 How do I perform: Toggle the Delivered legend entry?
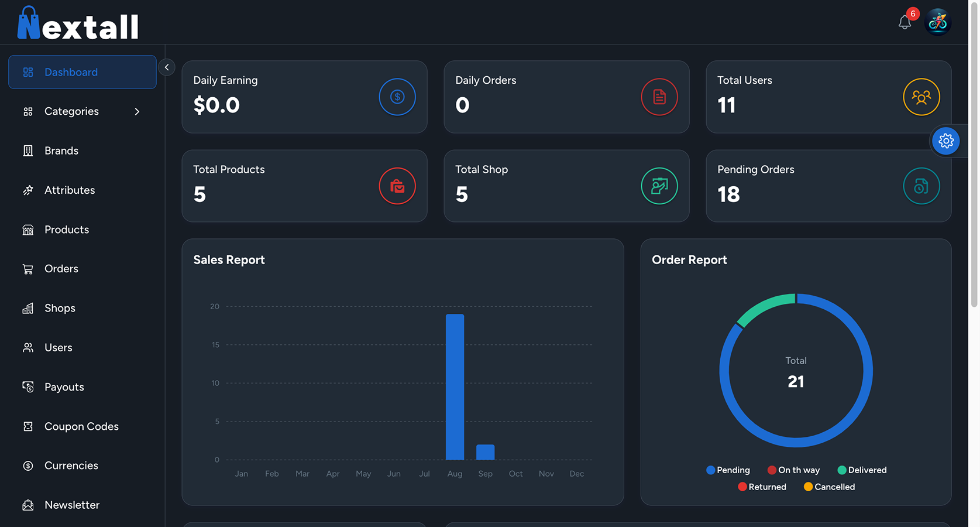point(862,470)
